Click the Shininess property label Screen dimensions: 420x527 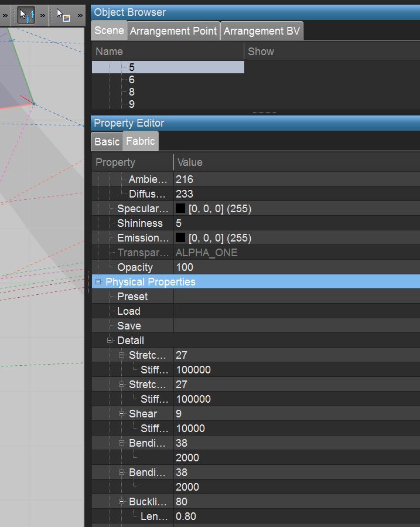tap(139, 223)
